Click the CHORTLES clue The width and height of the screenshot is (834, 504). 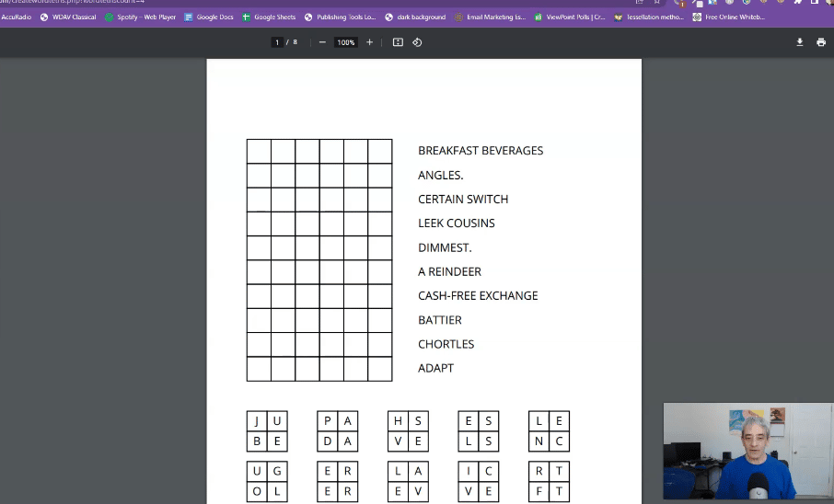click(446, 344)
